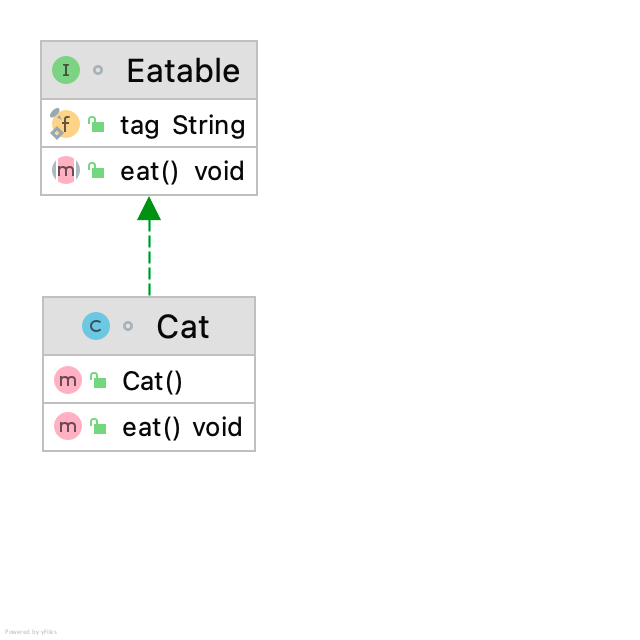640x640 pixels.
Task: Select the tag String field row
Action: pos(182,125)
